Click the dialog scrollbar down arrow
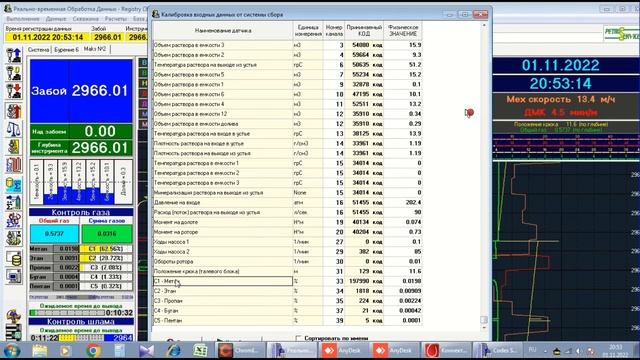Image resolution: width=640 pixels, height=360 pixels. pos(484,327)
